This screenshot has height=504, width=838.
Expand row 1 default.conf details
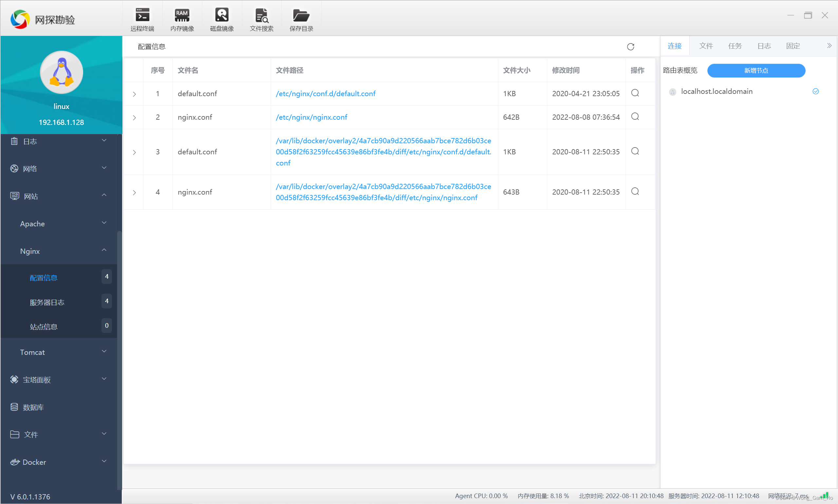[x=134, y=94]
